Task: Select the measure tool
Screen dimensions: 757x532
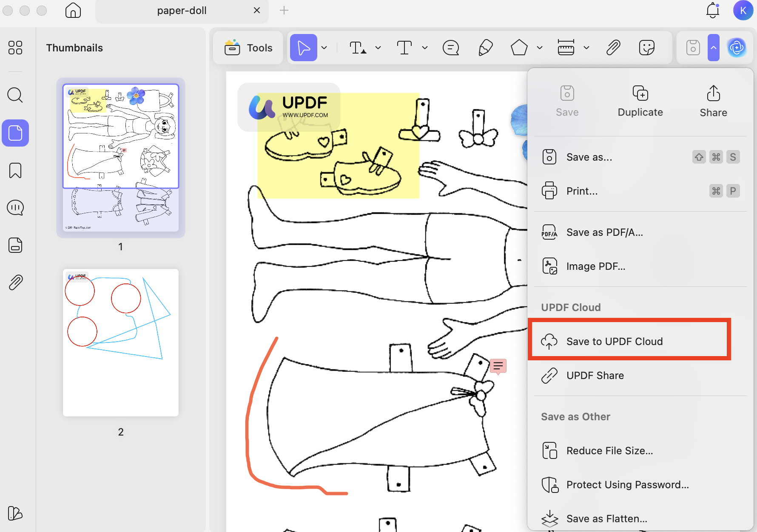Action: [x=567, y=48]
